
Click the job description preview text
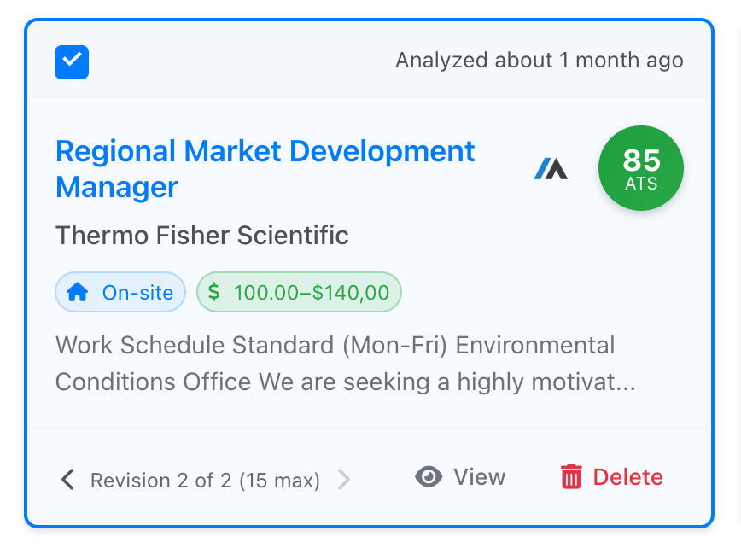(341, 364)
